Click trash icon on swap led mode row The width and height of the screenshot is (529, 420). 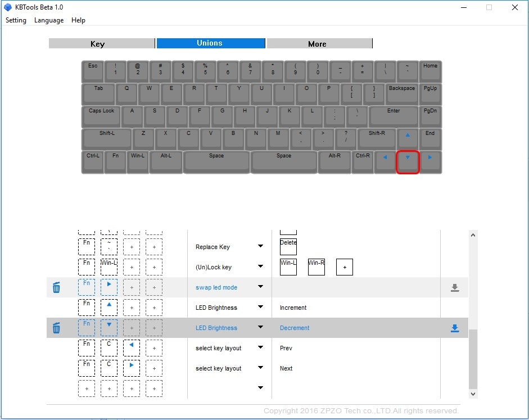[56, 287]
